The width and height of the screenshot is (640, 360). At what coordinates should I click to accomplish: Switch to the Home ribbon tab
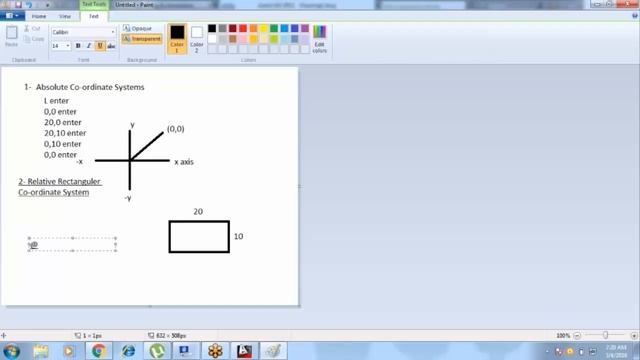pyautogui.click(x=39, y=16)
